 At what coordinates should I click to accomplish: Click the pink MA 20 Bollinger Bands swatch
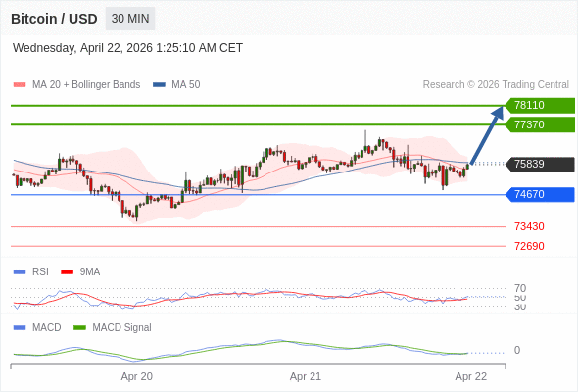[x=20, y=85]
